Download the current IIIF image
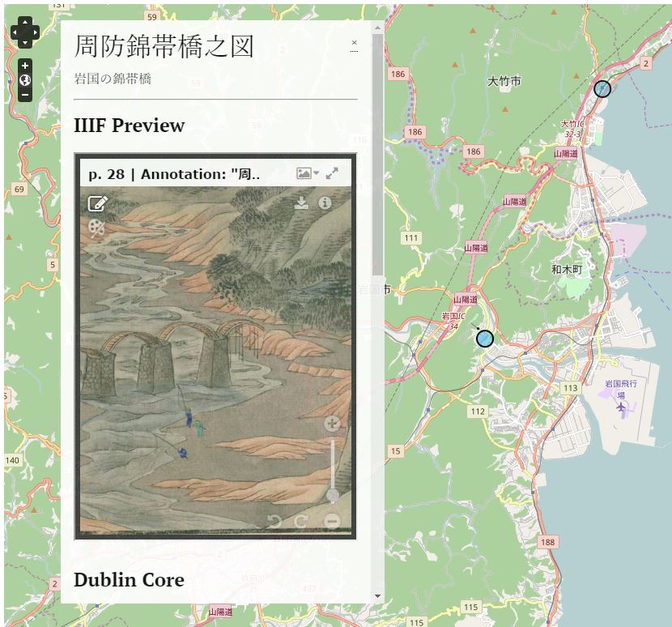This screenshot has width=672, height=627. pos(302,203)
